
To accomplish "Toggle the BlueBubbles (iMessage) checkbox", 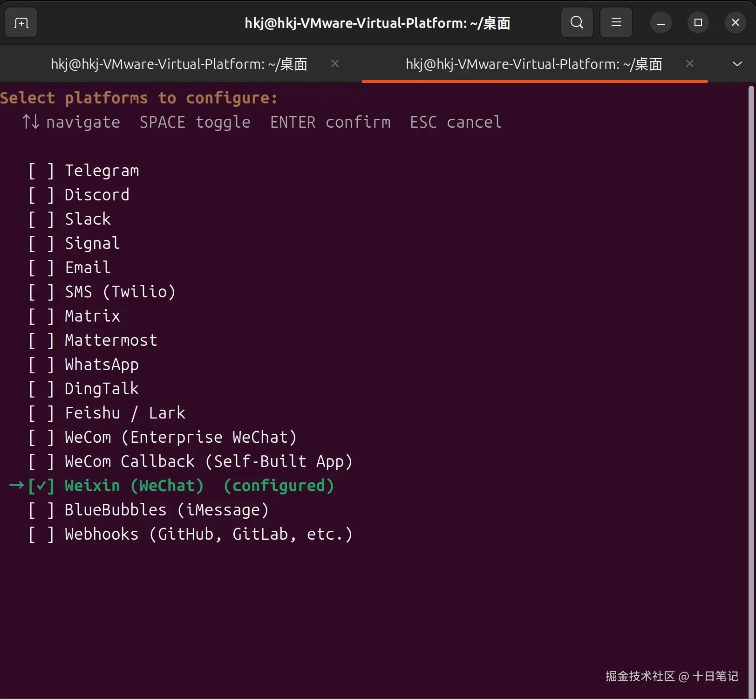I will pyautogui.click(x=41, y=510).
